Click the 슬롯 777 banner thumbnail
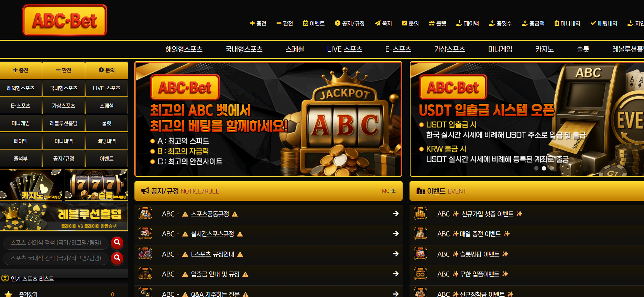The height and width of the screenshot is (297, 644). pos(96,185)
